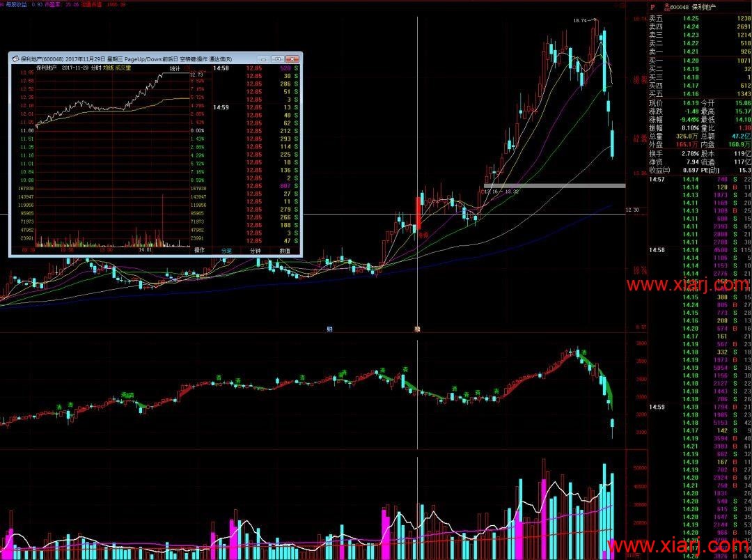Click the grey gap bar on the K-line chart
Image resolution: width=752 pixels, height=560 pixels.
pyautogui.click(x=554, y=186)
